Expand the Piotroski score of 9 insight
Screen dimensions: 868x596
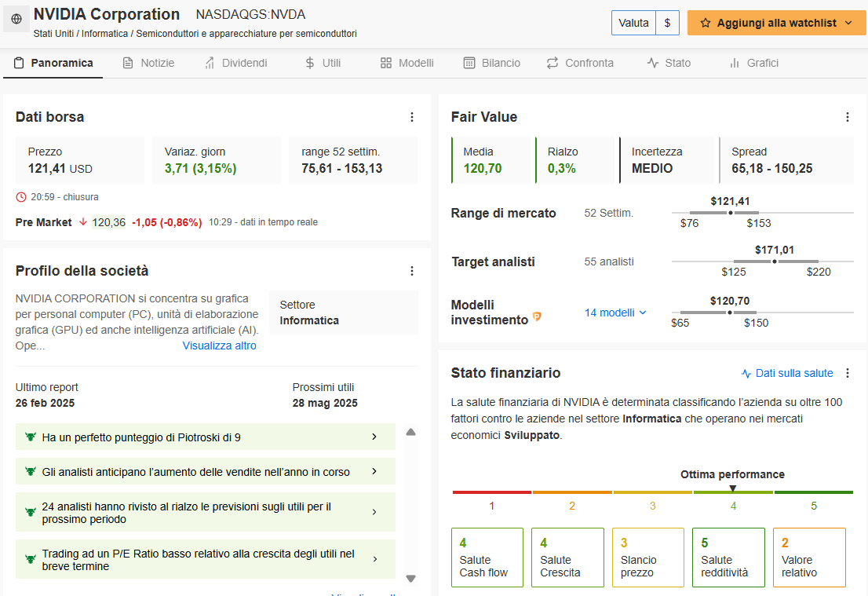206,437
